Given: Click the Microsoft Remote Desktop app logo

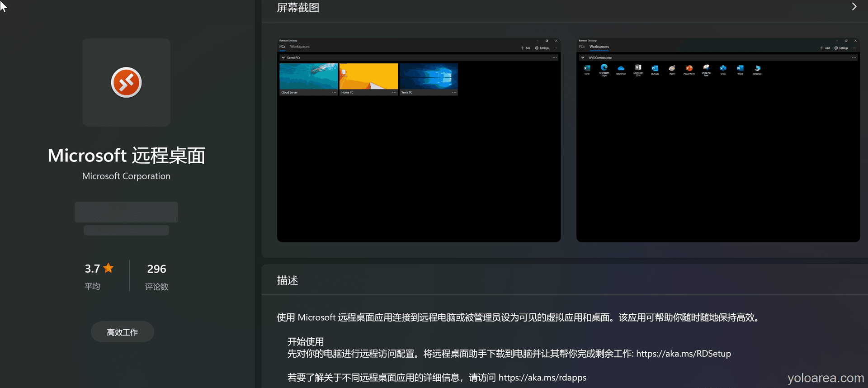Looking at the screenshot, I should 126,82.
